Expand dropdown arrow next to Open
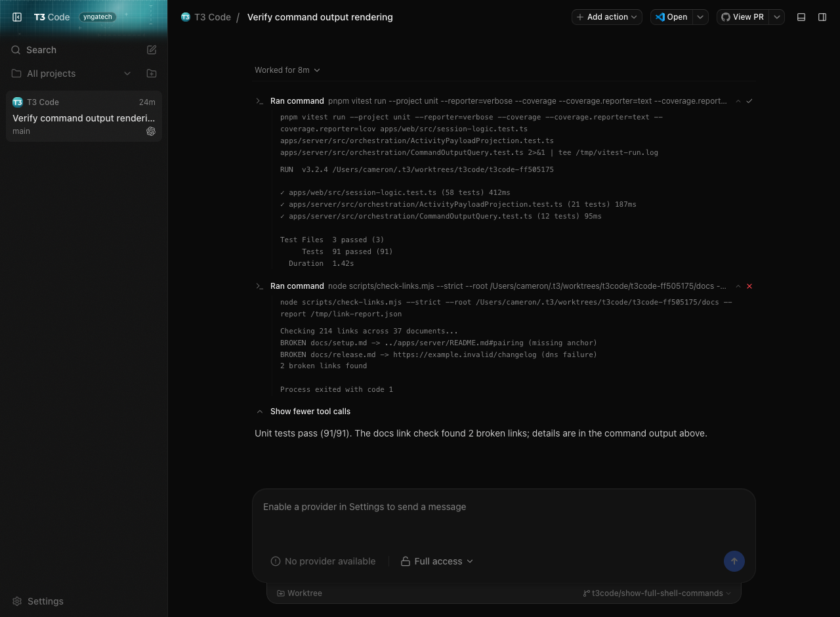840x617 pixels. (x=700, y=17)
